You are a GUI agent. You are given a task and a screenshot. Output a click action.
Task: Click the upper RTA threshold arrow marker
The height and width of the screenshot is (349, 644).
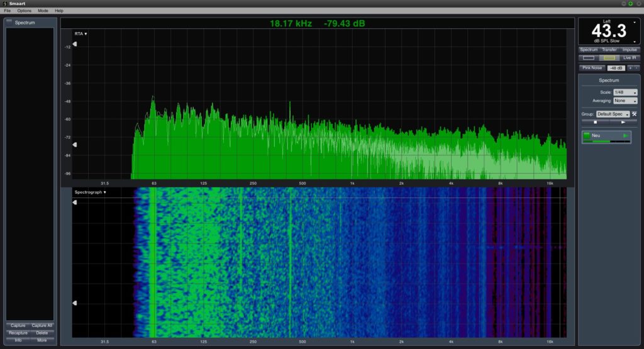75,44
